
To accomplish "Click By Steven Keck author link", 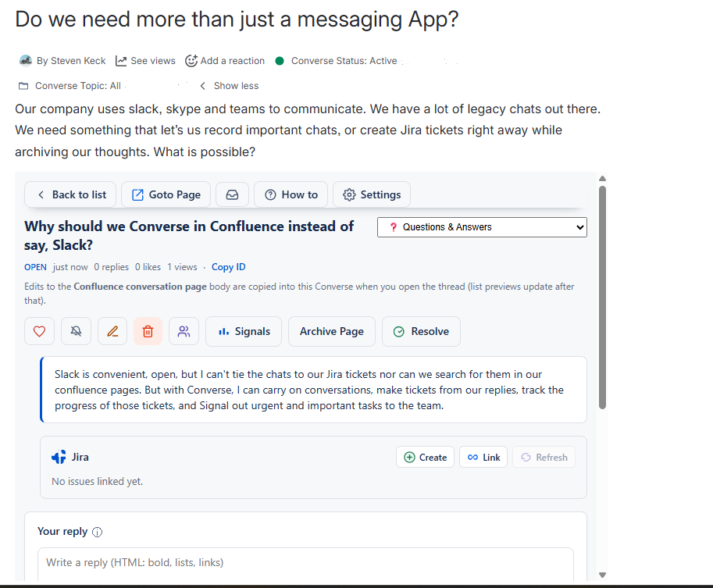I will coord(71,61).
